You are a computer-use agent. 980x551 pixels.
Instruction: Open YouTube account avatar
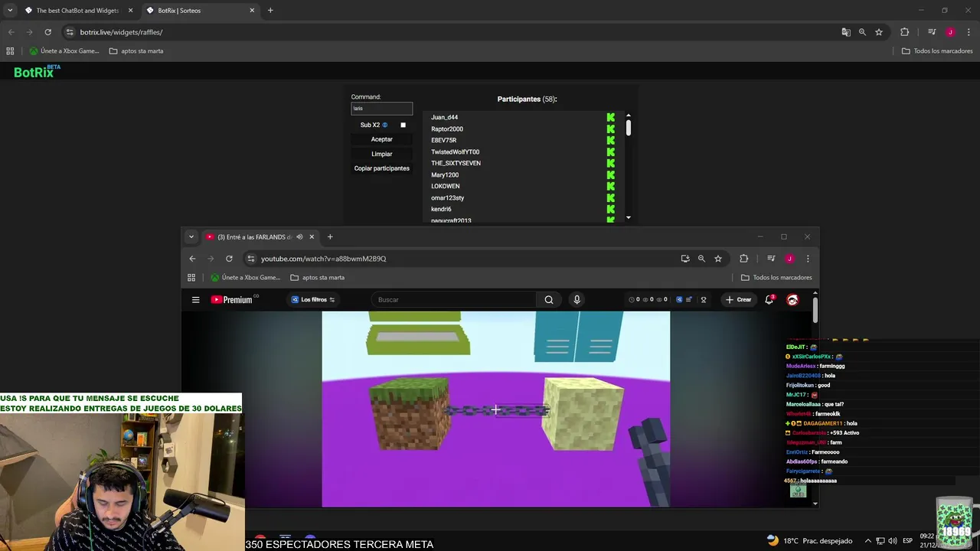click(792, 300)
